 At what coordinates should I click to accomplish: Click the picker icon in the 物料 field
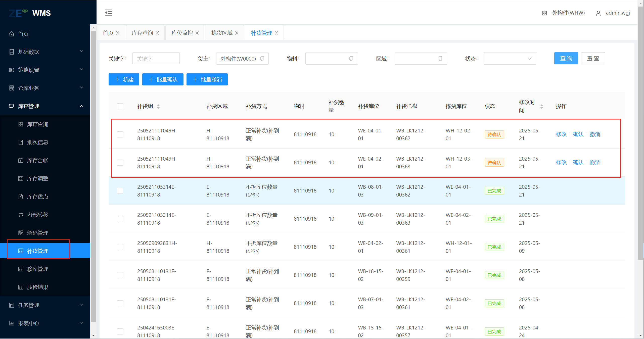tap(351, 59)
